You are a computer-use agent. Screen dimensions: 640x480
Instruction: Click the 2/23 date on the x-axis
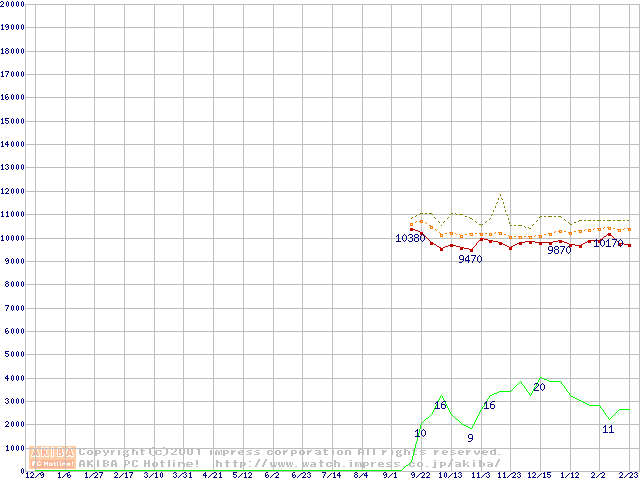628,475
